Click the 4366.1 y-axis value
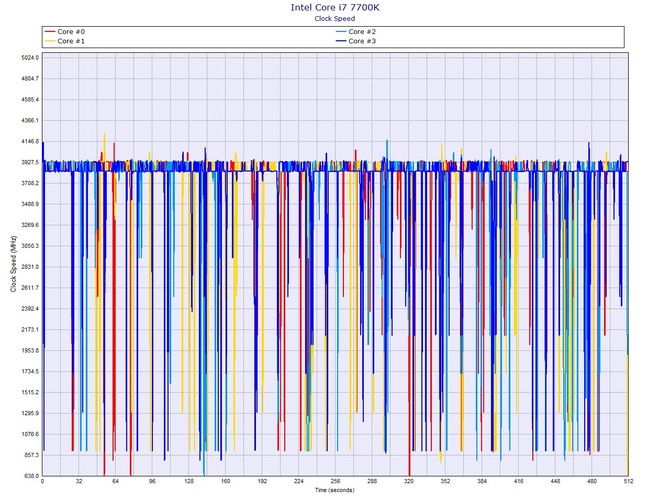Screen dimensions: 670x502 30,120
